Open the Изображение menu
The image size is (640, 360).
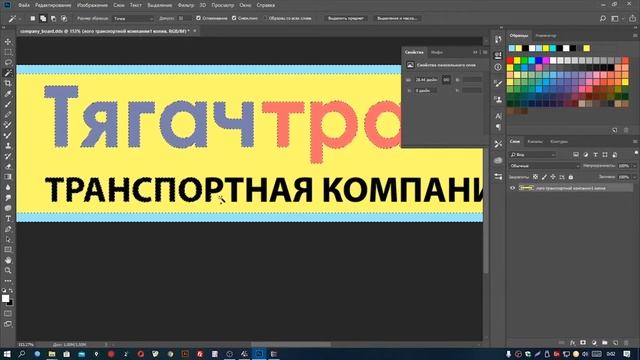[x=92, y=5]
